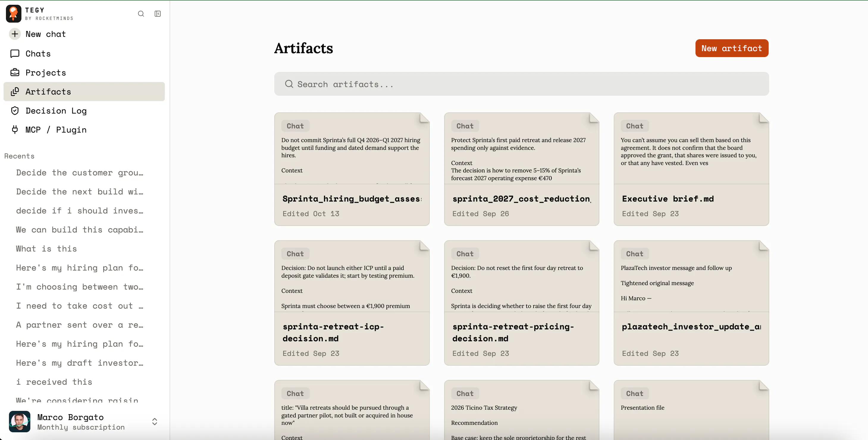The width and height of the screenshot is (868, 440).
Task: Open recent chat 'Decide the next build wi…'
Action: (x=80, y=191)
